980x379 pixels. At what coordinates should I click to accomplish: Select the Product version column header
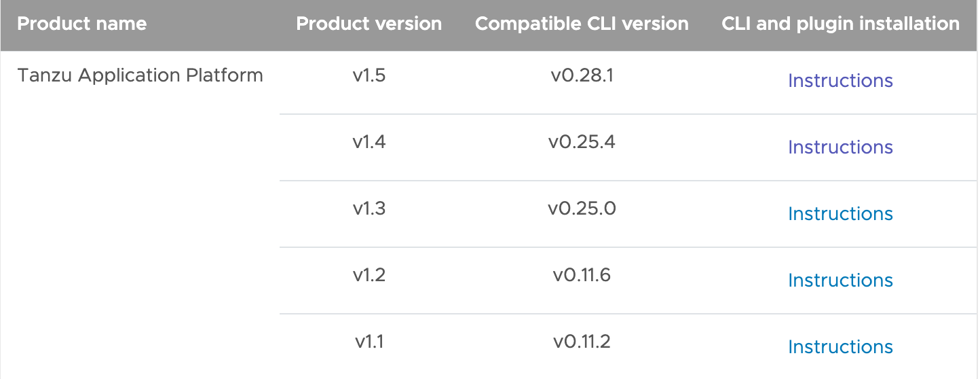click(x=369, y=24)
